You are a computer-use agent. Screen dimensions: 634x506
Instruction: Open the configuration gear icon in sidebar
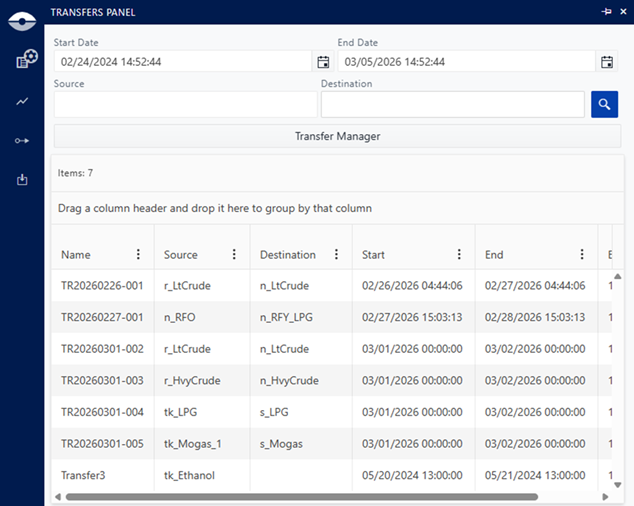tap(26, 59)
